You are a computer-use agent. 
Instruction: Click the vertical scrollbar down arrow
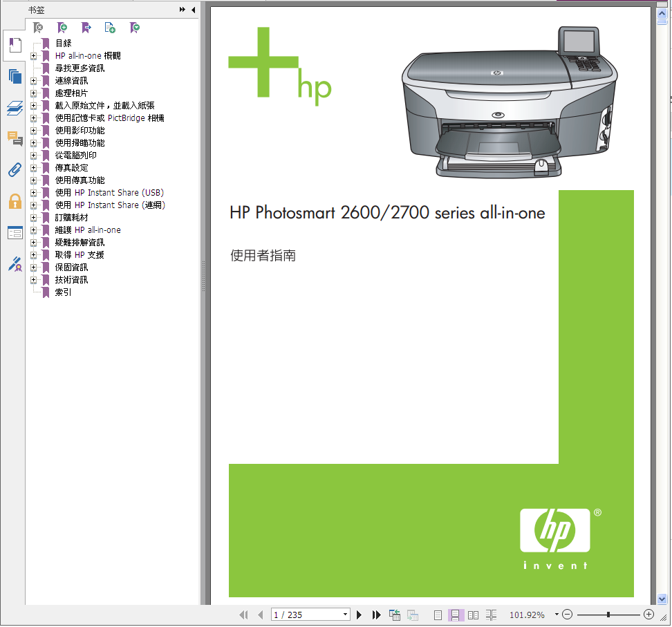(x=662, y=599)
